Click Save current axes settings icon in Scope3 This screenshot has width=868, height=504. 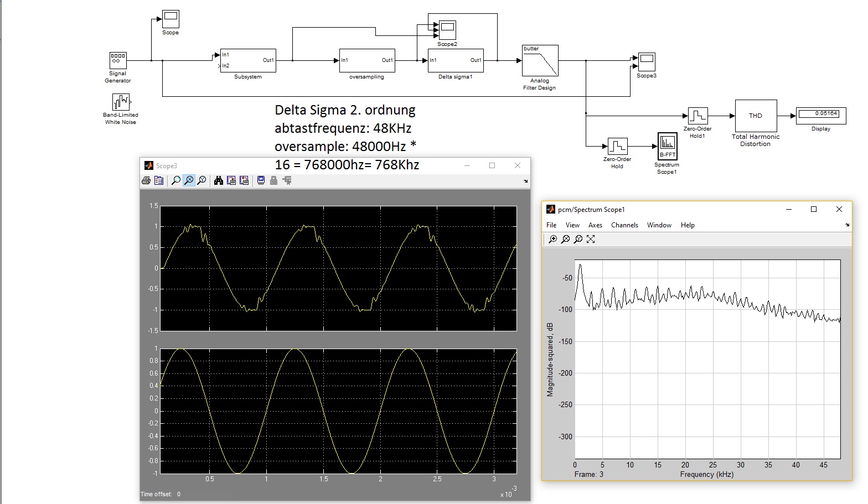click(x=231, y=180)
